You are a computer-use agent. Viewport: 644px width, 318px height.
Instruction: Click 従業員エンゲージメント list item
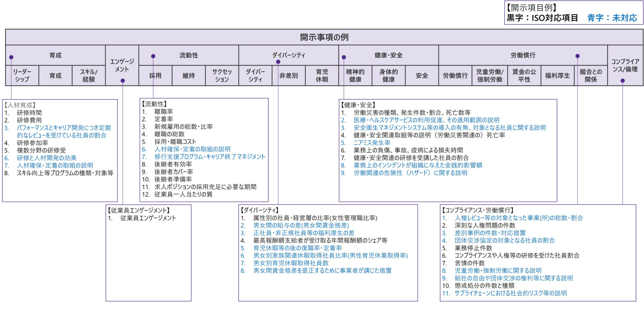(148, 218)
